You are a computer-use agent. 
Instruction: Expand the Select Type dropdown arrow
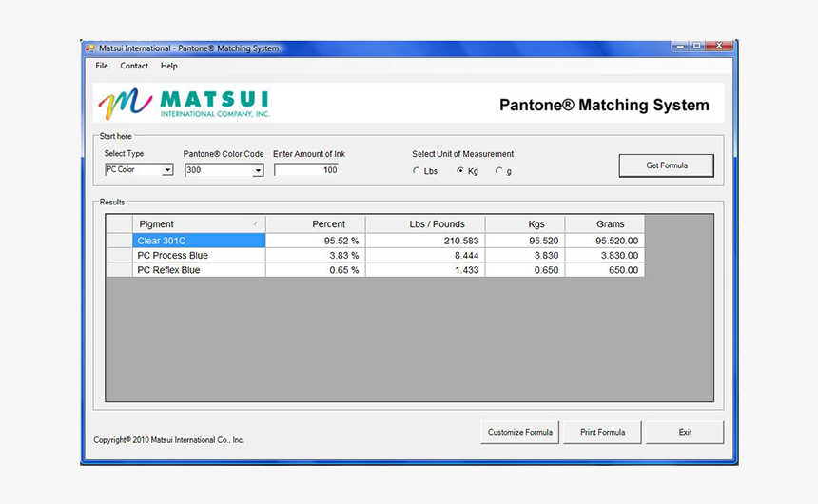pyautogui.click(x=167, y=170)
